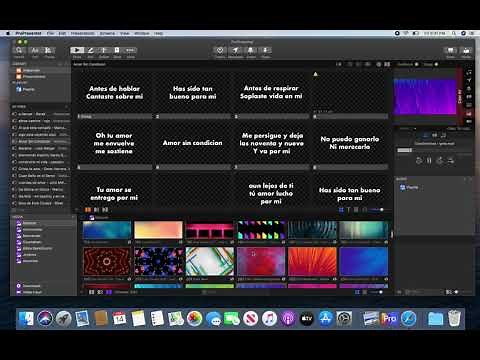Open the More options ellipsis in toolbar
The image size is (480, 360).
click(x=130, y=50)
